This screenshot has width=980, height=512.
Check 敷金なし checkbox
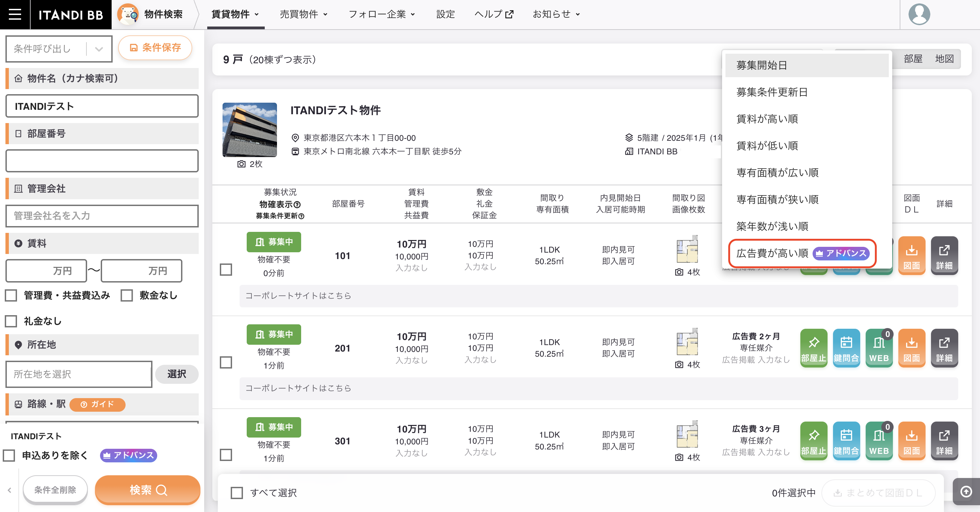[x=127, y=295]
